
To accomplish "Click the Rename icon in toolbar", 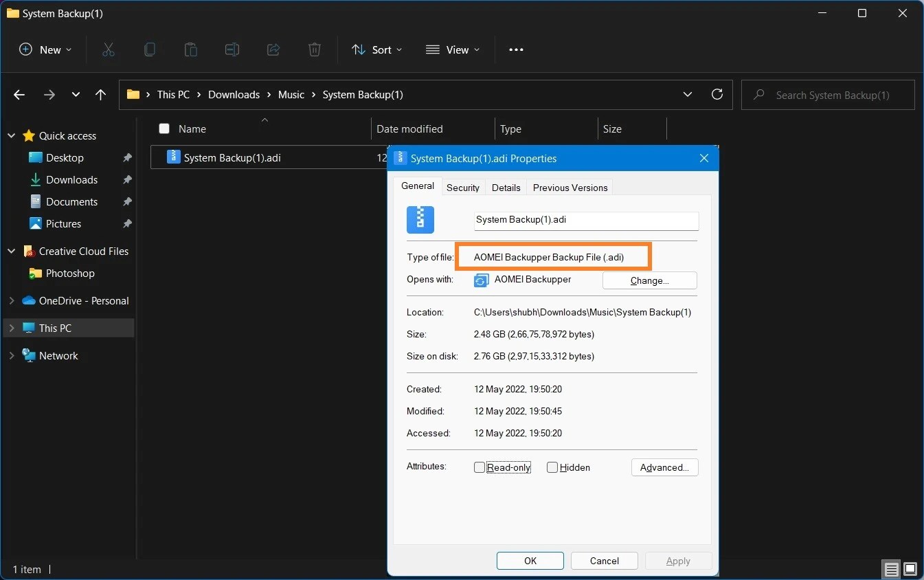I will [232, 49].
